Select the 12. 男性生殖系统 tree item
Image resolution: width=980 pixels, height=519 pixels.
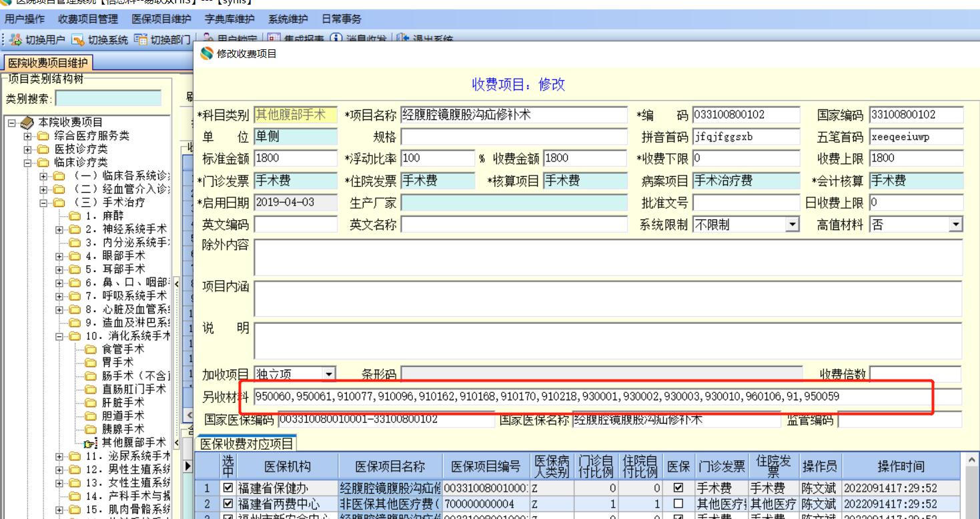[128, 469]
